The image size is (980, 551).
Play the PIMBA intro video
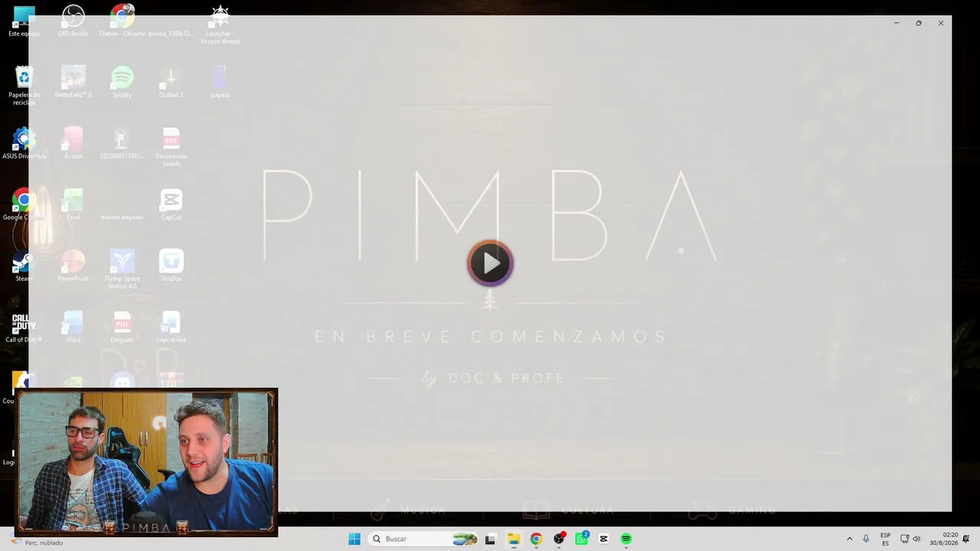tap(490, 263)
